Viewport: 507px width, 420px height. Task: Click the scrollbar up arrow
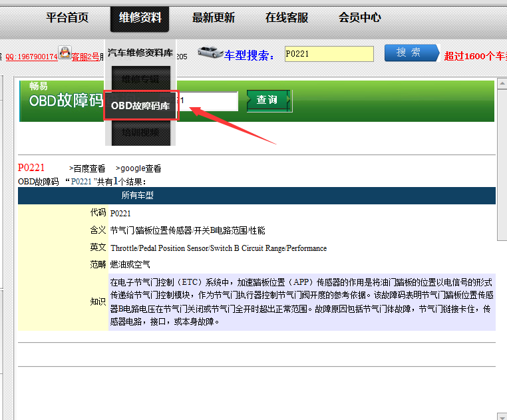pyautogui.click(x=502, y=83)
